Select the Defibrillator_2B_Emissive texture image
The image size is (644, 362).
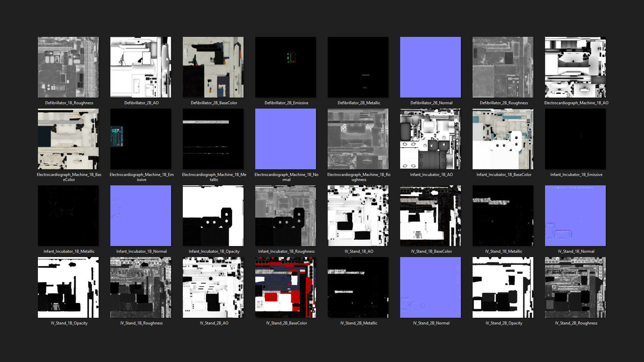[x=285, y=67]
